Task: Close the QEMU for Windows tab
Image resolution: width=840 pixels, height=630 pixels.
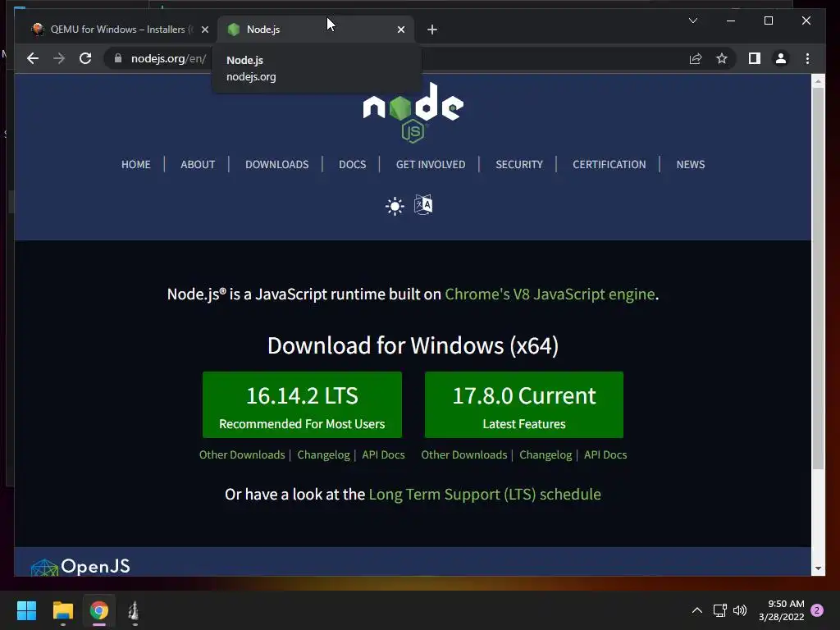Action: tap(204, 30)
